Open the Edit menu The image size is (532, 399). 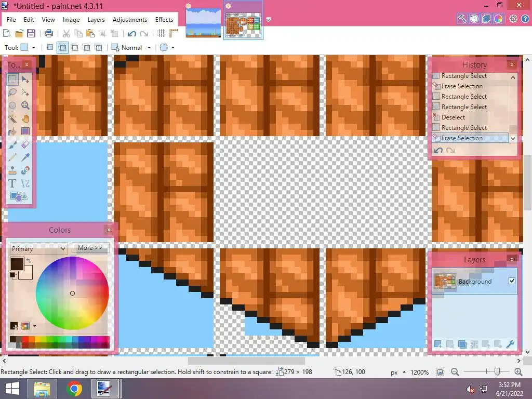click(x=29, y=20)
